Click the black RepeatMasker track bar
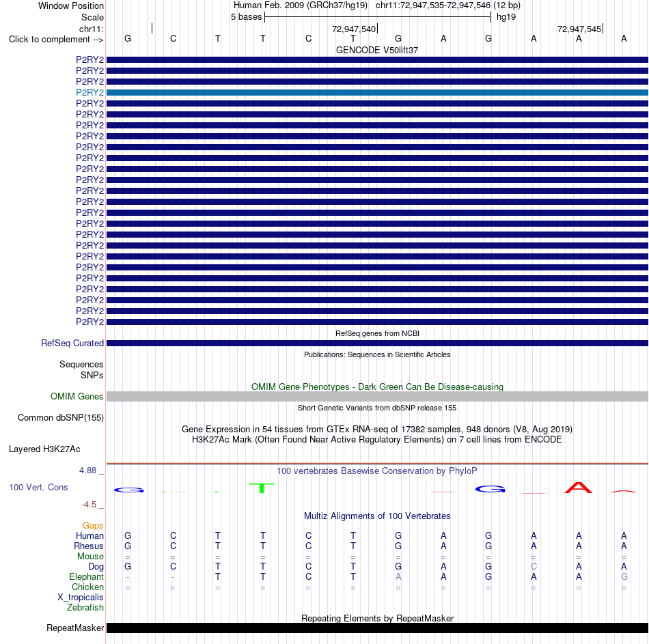The width and height of the screenshot is (649, 644). tap(377, 628)
